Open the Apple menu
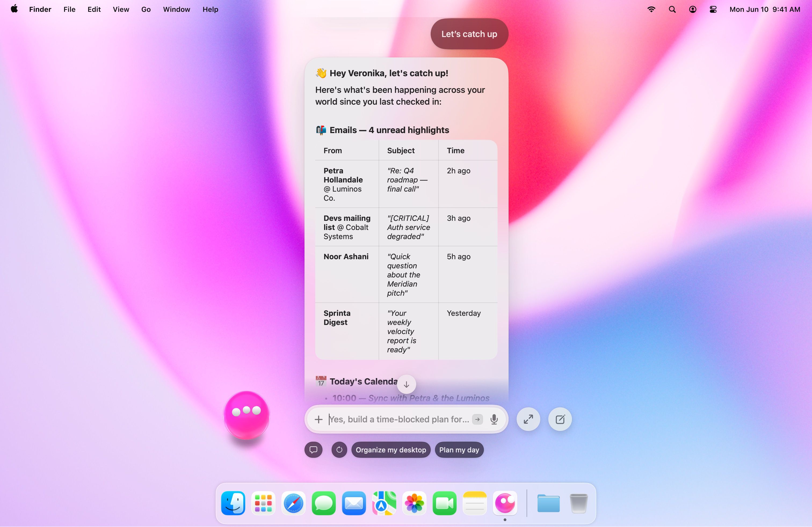This screenshot has height=527, width=812. click(14, 9)
